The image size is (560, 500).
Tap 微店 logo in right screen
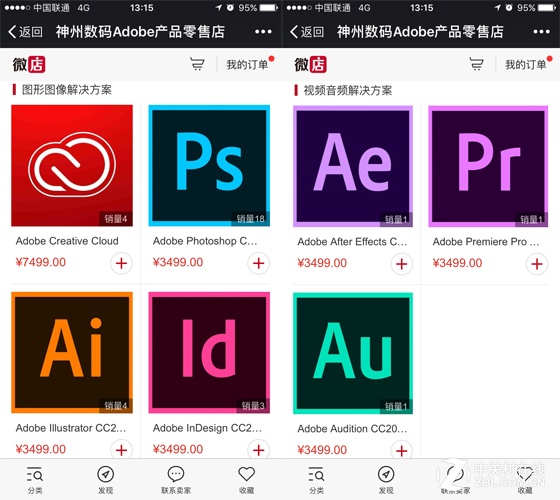[310, 65]
